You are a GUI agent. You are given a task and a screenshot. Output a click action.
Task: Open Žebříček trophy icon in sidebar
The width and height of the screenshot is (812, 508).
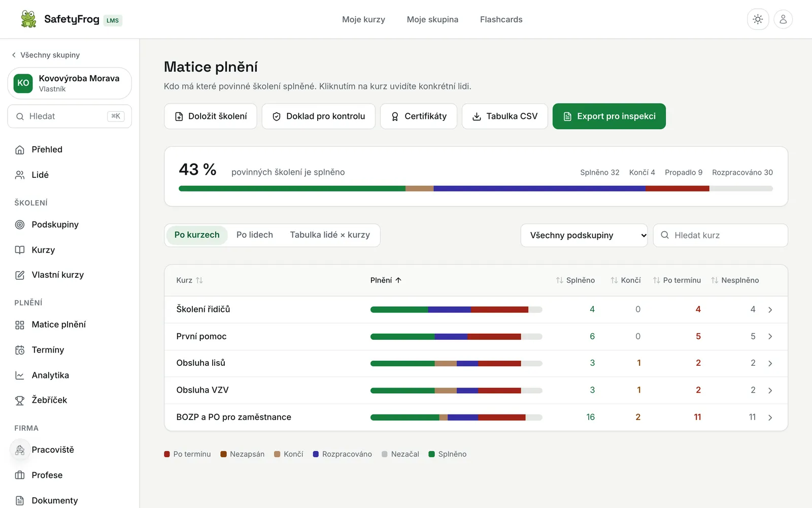tap(20, 400)
